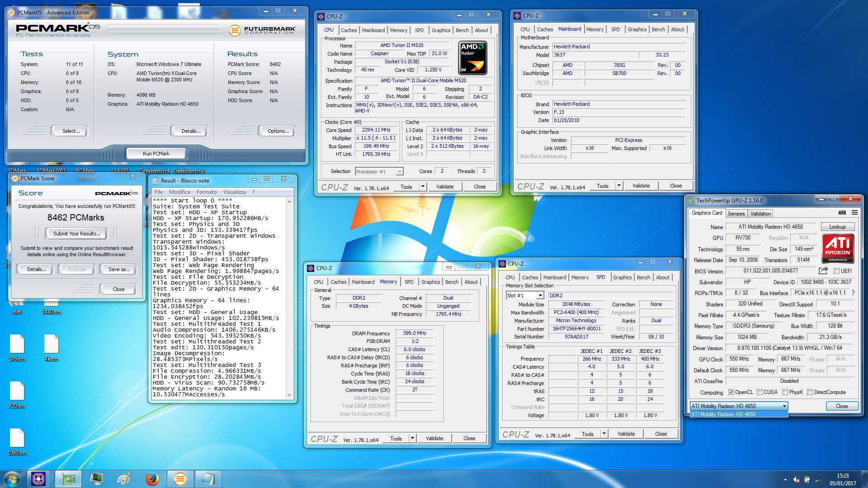Open Modifica menu in Blocco note
The image size is (868, 488).
[x=179, y=192]
